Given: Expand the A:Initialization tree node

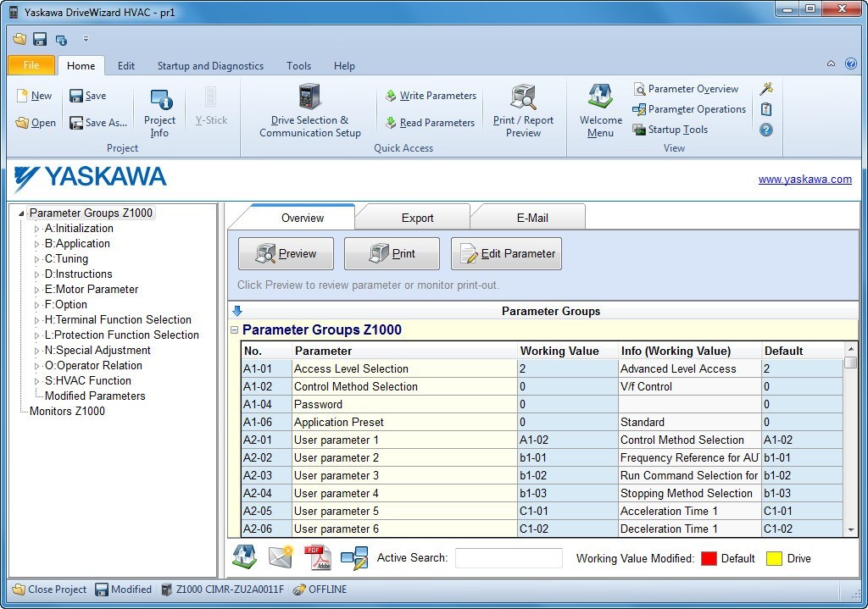Looking at the screenshot, I should 36,229.
